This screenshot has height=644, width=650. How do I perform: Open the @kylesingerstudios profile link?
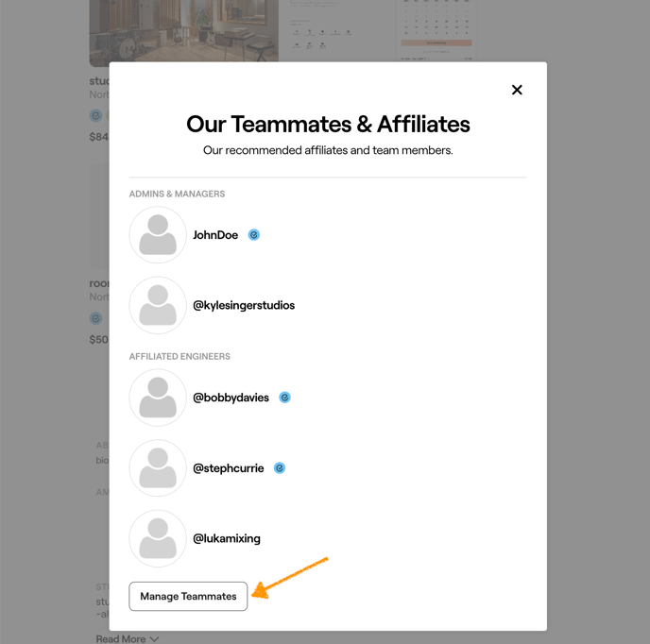tap(244, 305)
